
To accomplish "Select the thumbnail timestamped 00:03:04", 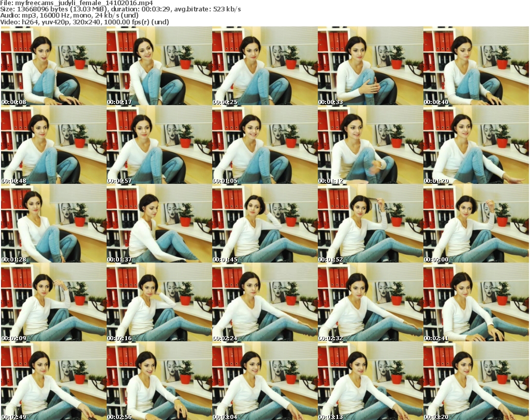I will point(264,381).
